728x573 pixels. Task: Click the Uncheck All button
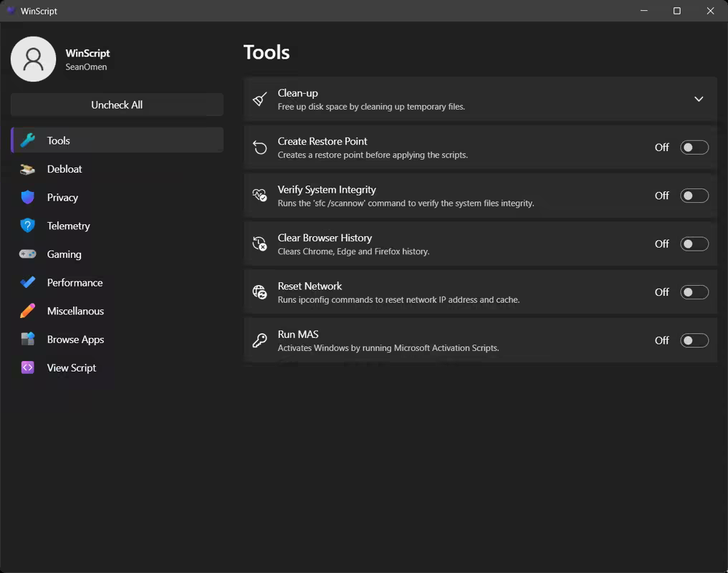117,105
